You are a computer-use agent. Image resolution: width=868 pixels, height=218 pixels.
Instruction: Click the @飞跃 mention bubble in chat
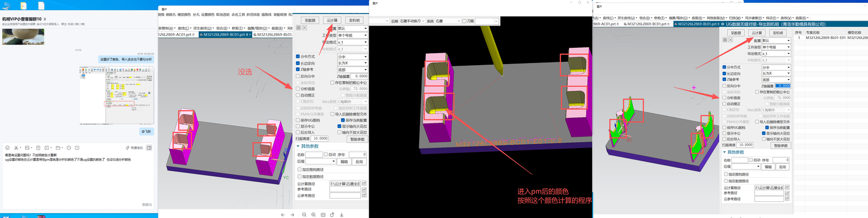[146, 131]
